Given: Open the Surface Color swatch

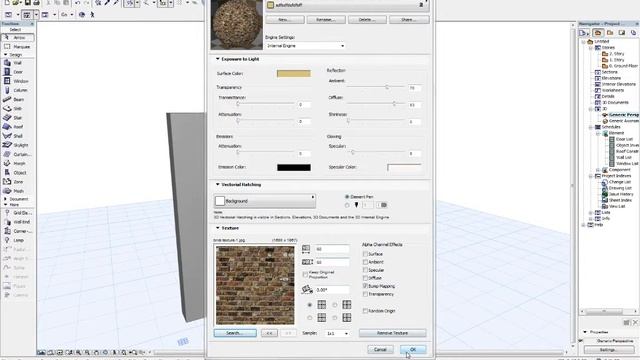Looking at the screenshot, I should tap(293, 73).
